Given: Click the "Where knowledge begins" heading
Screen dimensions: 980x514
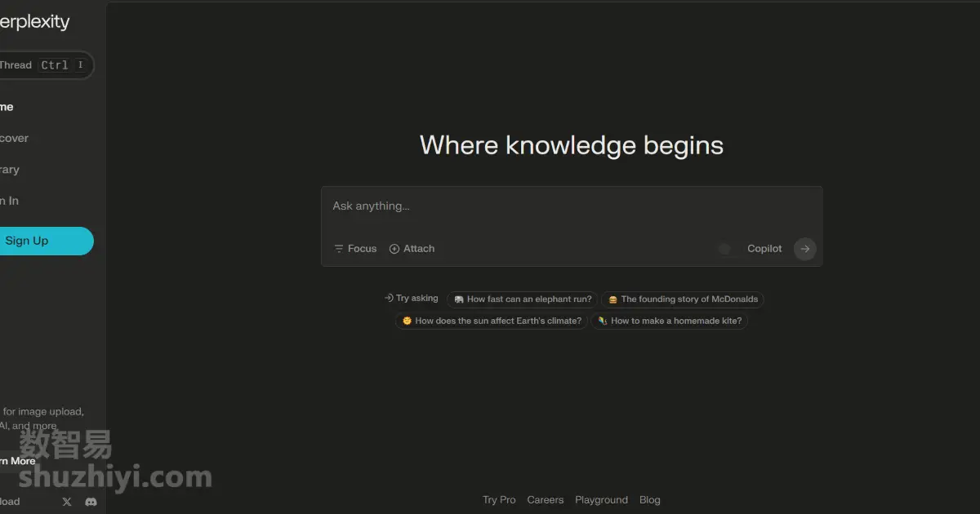Looking at the screenshot, I should pos(572,145).
